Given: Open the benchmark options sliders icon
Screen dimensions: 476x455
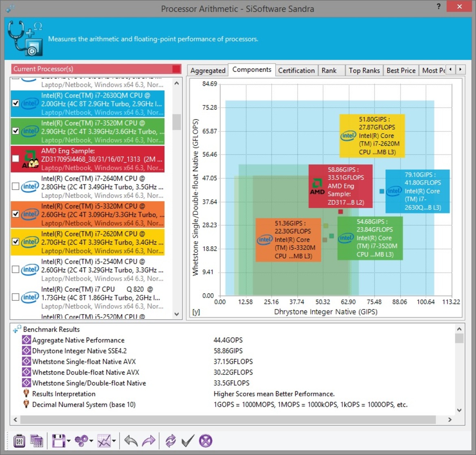Looking at the screenshot, I should [x=19, y=441].
